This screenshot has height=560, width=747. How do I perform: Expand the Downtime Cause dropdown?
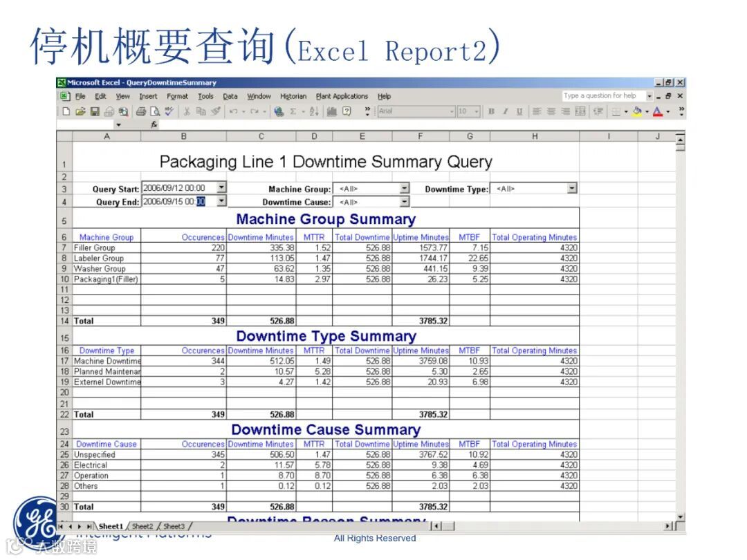click(x=404, y=201)
